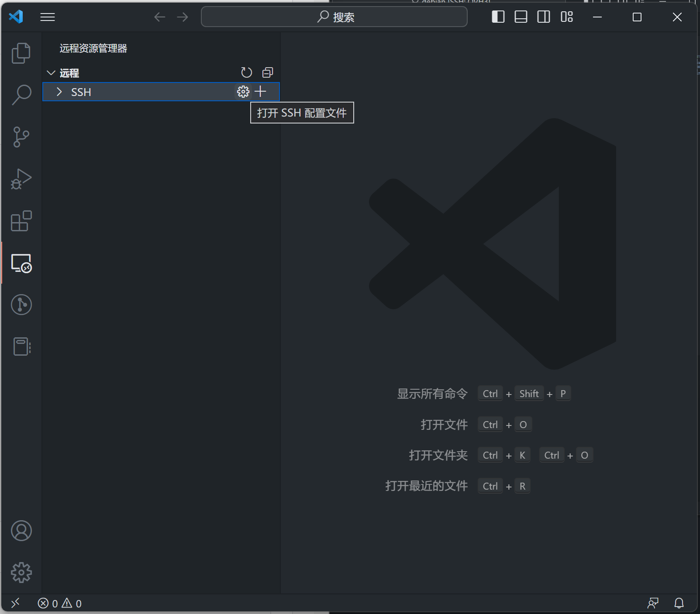Open problems indicator showing 0 errors

[60, 603]
